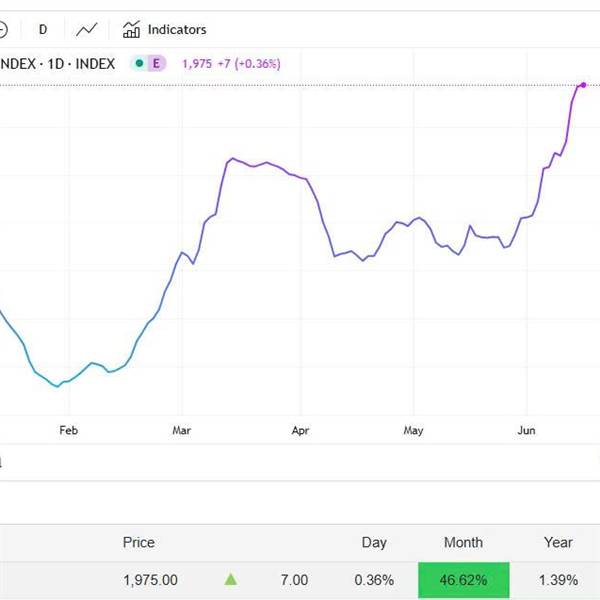
Task: Click the May axis label
Action: (413, 430)
